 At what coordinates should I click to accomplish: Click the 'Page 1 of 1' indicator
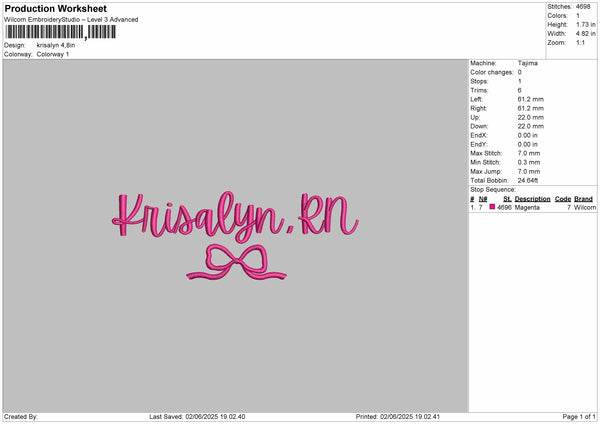[x=579, y=417]
